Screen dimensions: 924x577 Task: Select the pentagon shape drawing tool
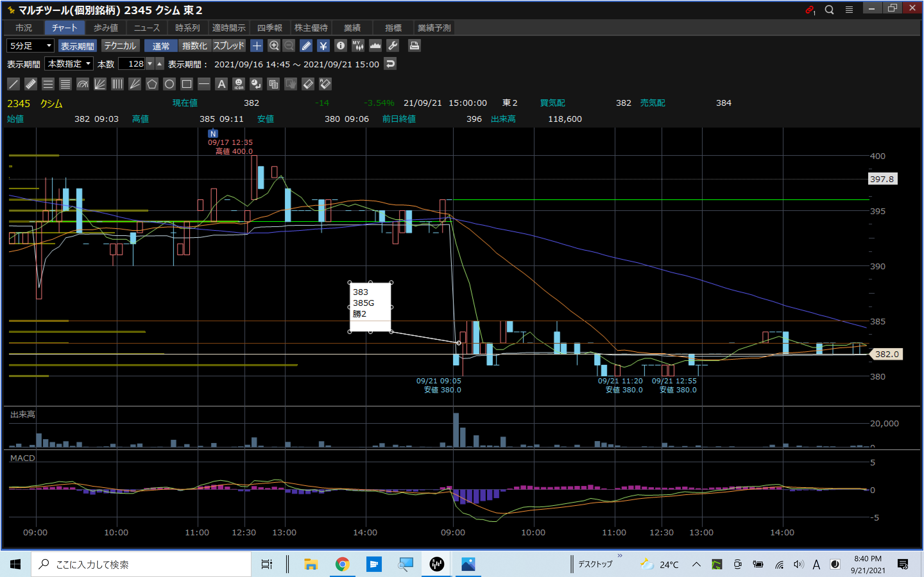tap(152, 84)
